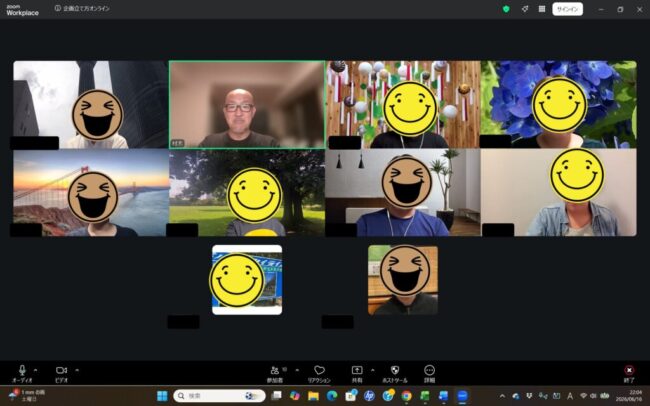Viewport: 650px width, 406px height.
Task: Start screen sharing with the 共有 icon
Action: [357, 374]
